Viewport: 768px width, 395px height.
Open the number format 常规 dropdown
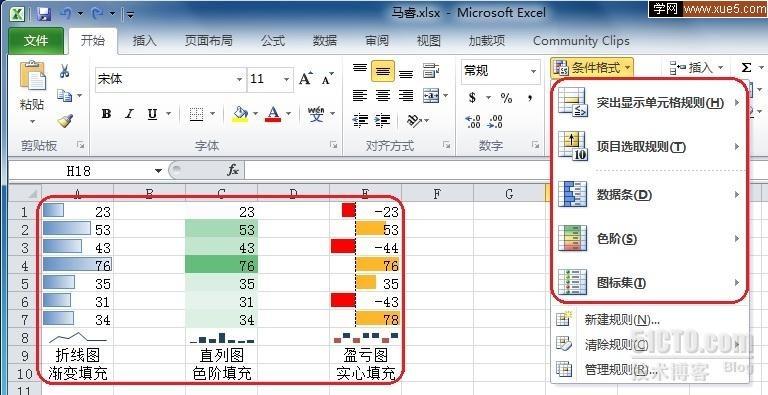533,72
